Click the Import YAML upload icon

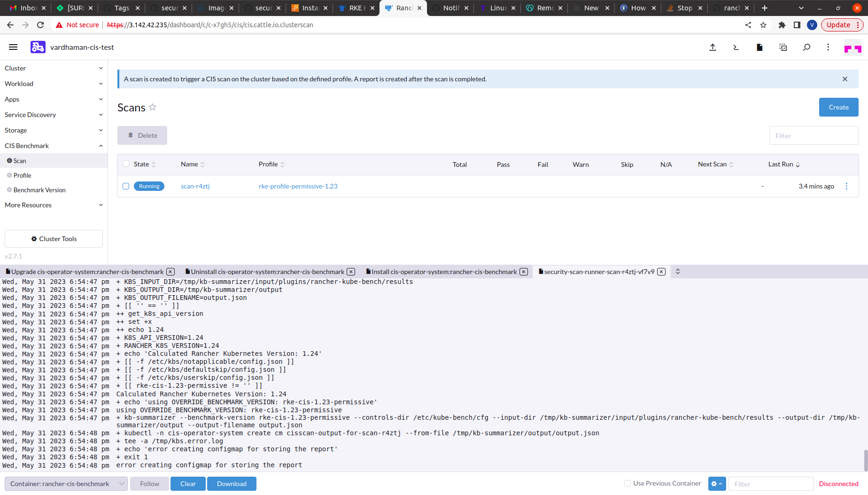coord(713,47)
